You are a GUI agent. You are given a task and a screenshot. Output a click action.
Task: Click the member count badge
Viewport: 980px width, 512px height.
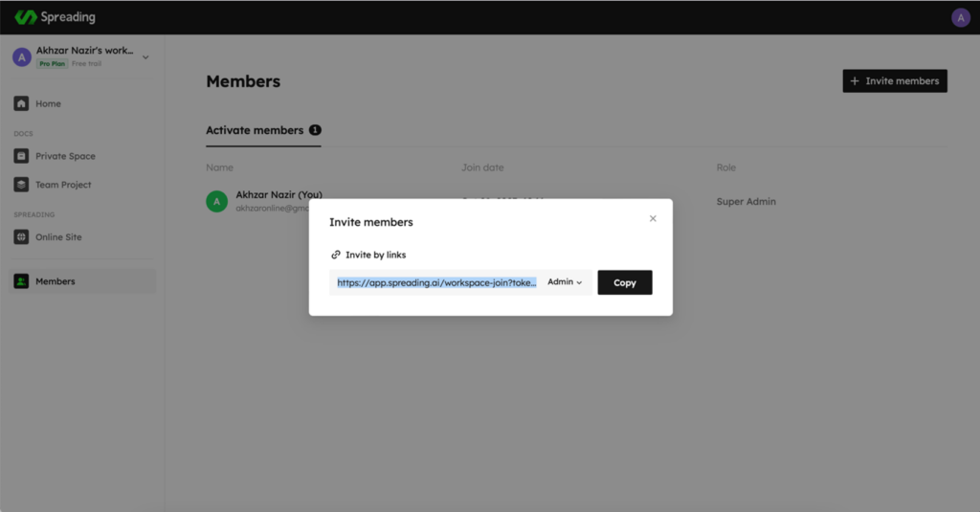[x=315, y=130]
